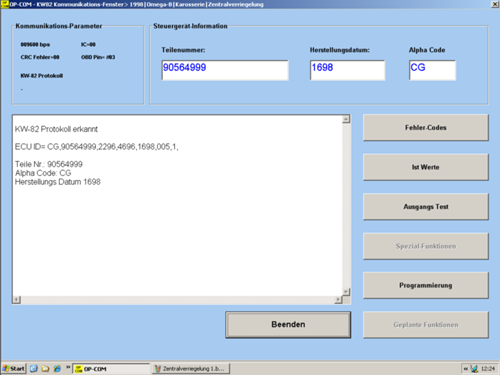
Task: Click the horizontal scrollbar left arrow
Action: (17, 300)
